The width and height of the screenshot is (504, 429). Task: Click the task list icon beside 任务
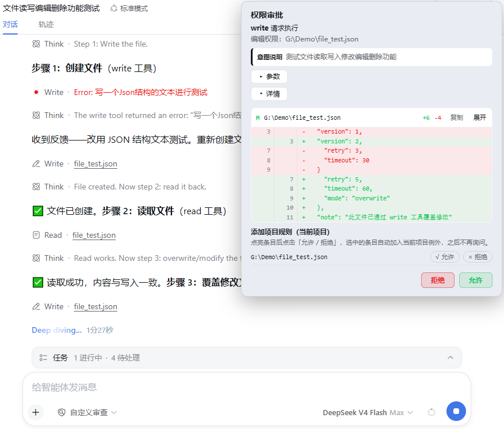click(43, 358)
